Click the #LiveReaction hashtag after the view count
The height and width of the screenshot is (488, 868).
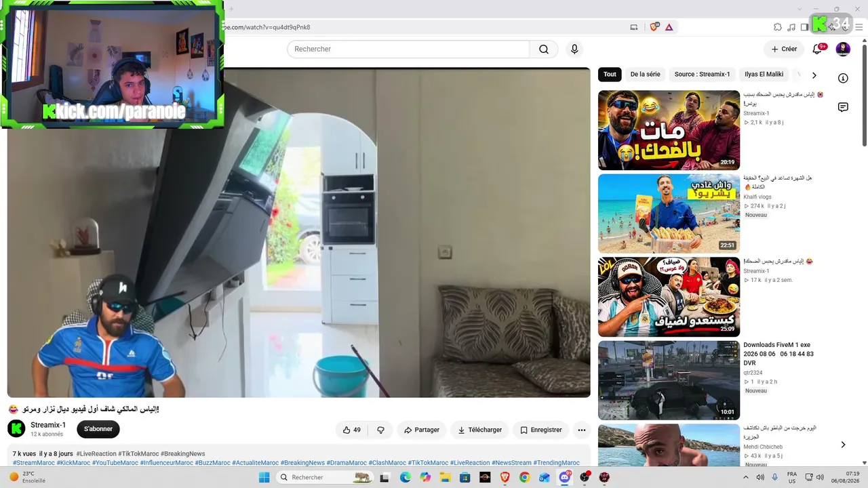[x=96, y=454]
